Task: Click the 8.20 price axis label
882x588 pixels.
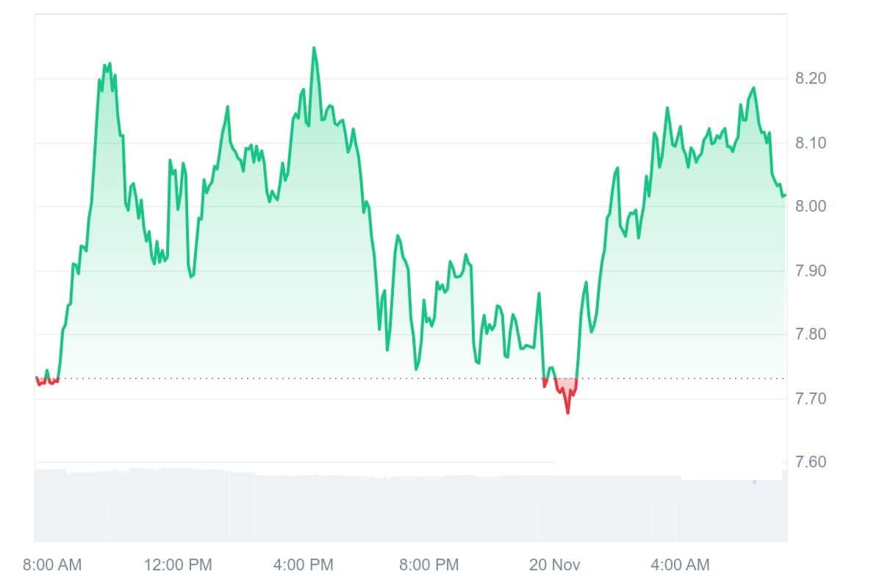Action: 811,79
